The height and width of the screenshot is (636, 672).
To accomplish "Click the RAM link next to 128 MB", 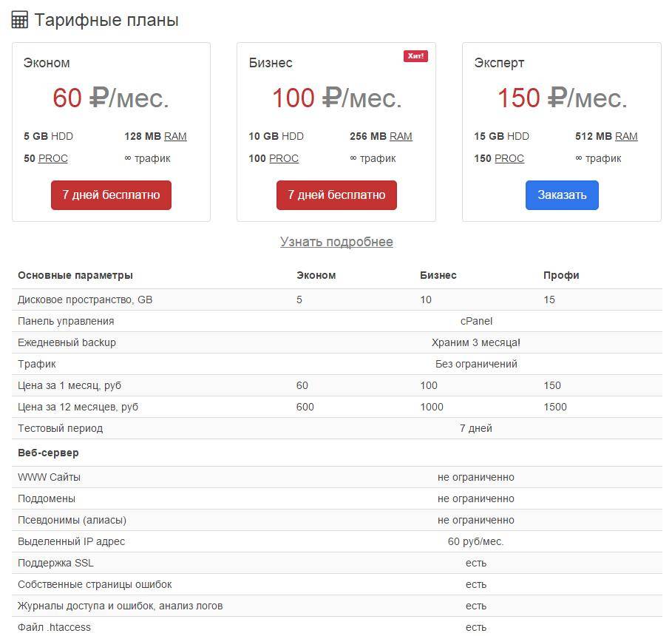I will pyautogui.click(x=175, y=136).
